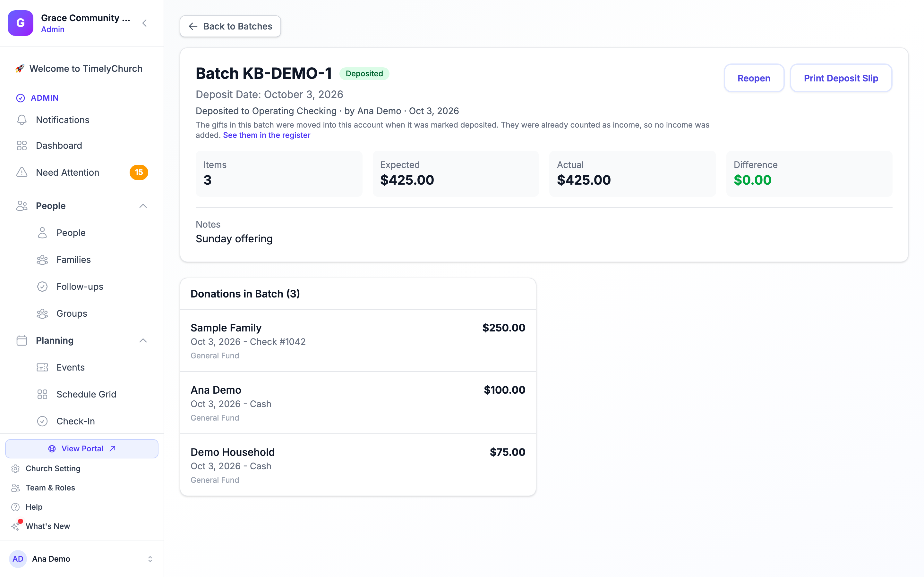Click the Need Attention warning icon
This screenshot has width=924, height=577.
pos(22,172)
